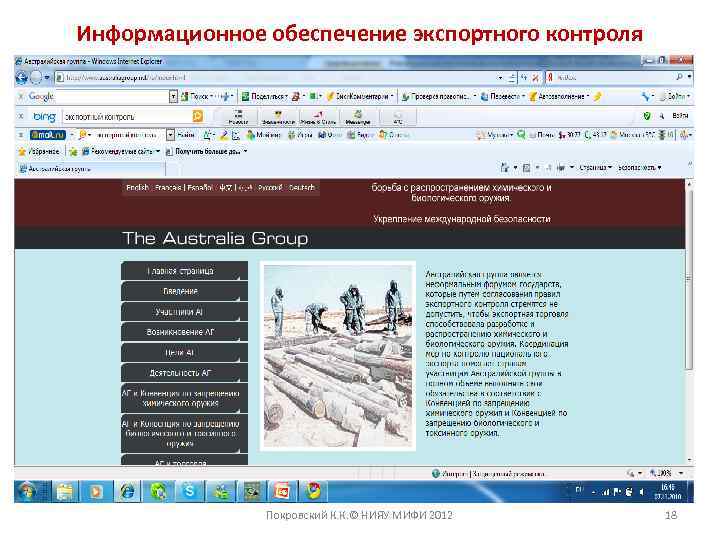This screenshot has height=540, width=720.
Task: Click the Google toolbar search field
Action: click(x=112, y=96)
